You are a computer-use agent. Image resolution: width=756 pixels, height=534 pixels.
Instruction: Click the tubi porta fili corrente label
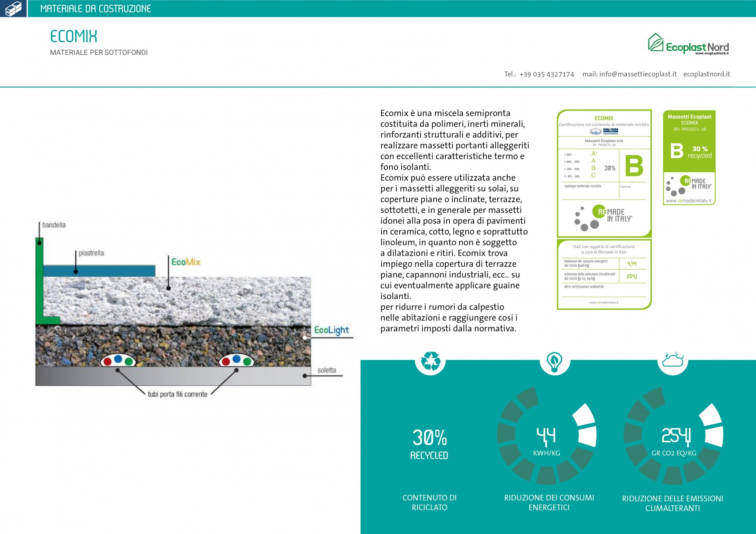pos(178,394)
